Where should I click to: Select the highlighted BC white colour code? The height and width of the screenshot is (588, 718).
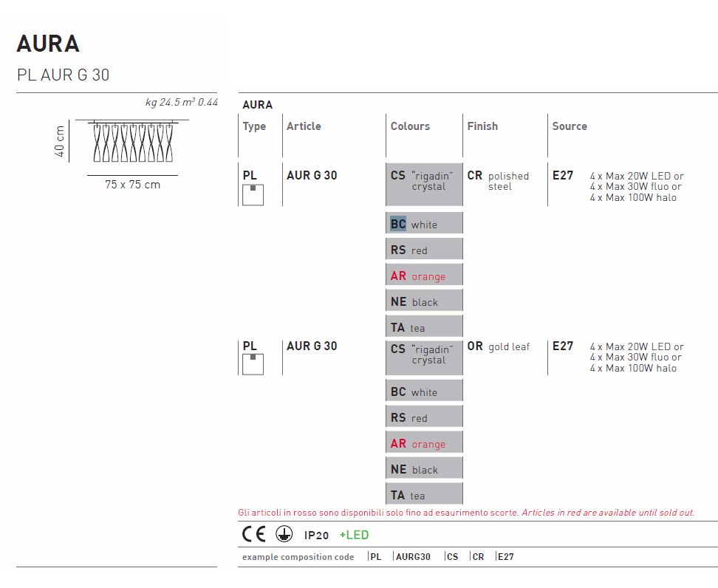point(398,224)
